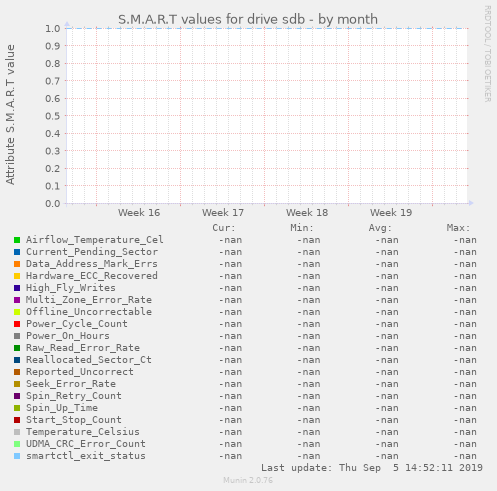497x491 pixels.
Task: Click the Temperature_Celsius legend label
Action: click(x=83, y=432)
